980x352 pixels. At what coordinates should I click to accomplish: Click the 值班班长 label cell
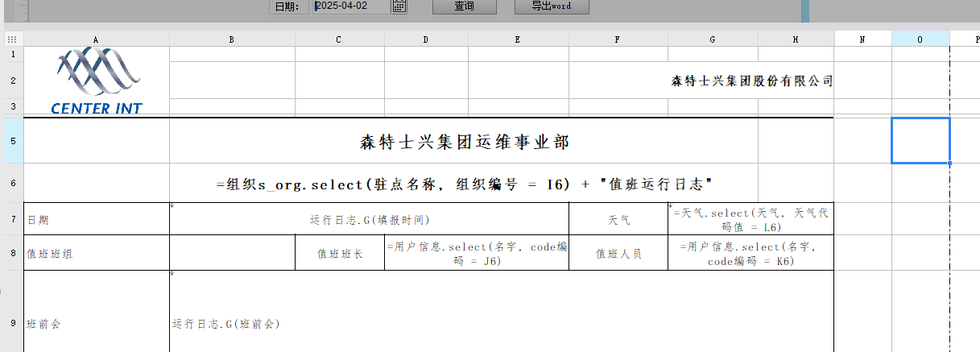(x=340, y=253)
